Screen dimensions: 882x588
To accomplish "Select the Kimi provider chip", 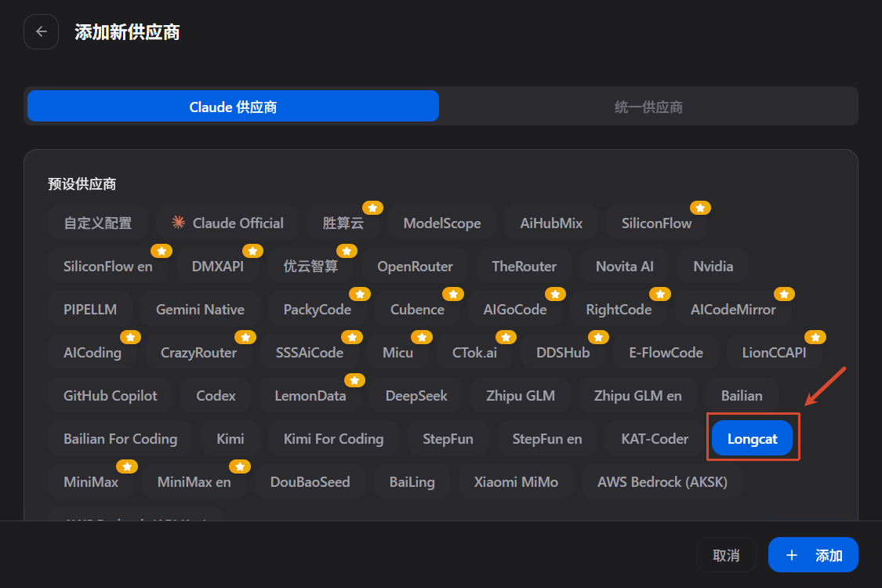I will click(230, 439).
